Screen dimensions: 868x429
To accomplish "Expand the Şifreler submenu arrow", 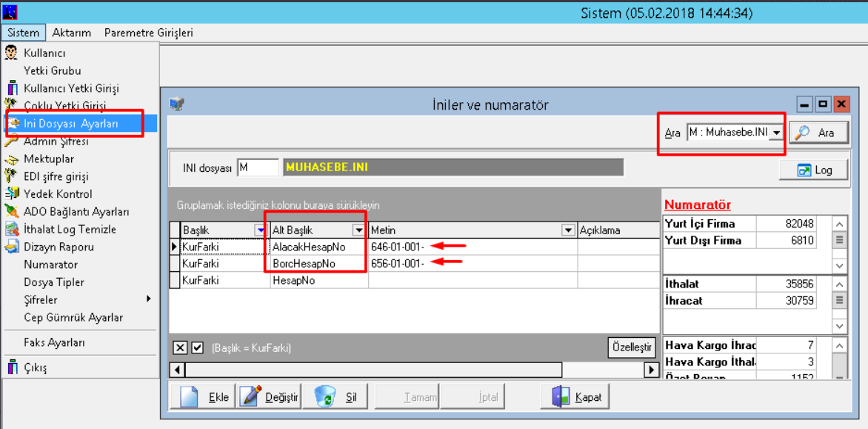I will click(x=148, y=299).
